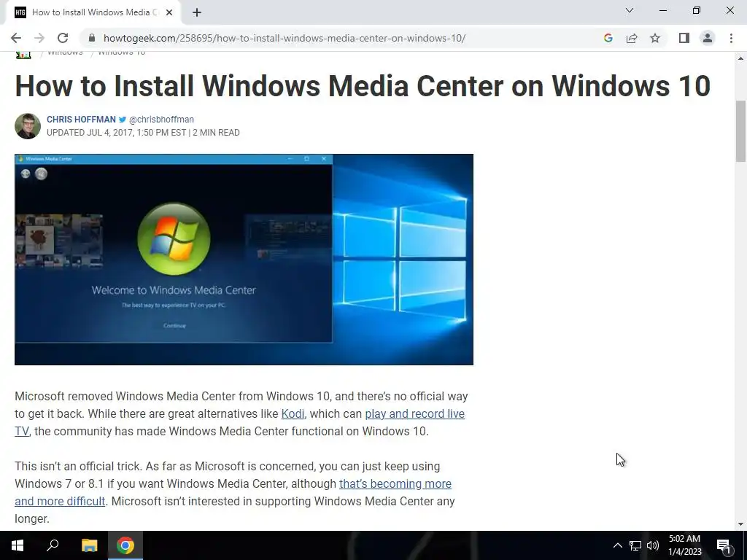Open Windows taskbar search
This screenshot has width=747, height=560.
53,545
